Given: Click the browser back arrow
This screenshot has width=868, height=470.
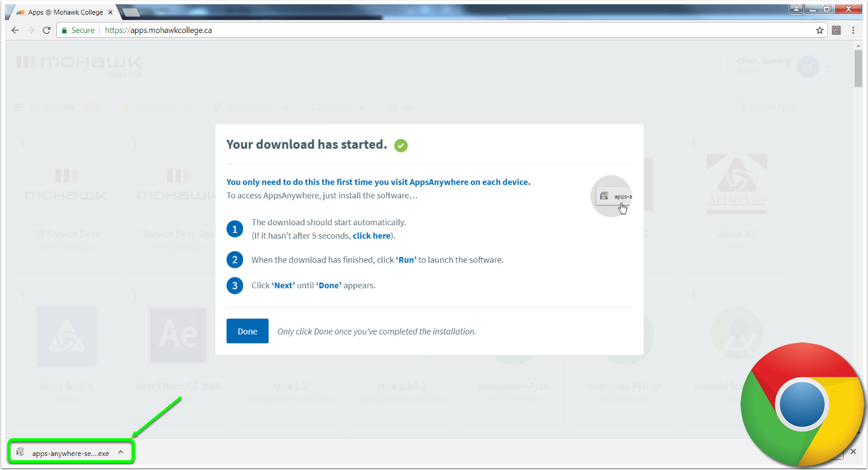Looking at the screenshot, I should (x=15, y=31).
